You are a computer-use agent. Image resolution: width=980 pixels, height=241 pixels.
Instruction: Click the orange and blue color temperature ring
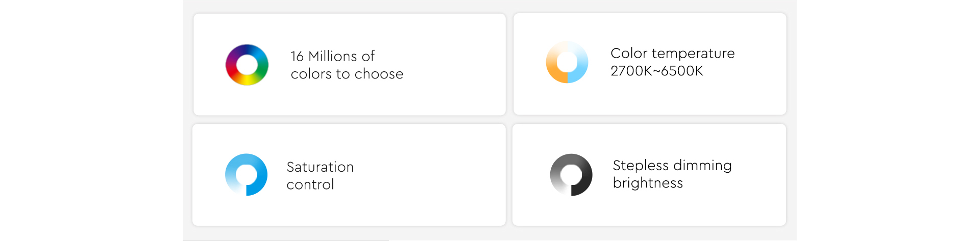pos(567,62)
